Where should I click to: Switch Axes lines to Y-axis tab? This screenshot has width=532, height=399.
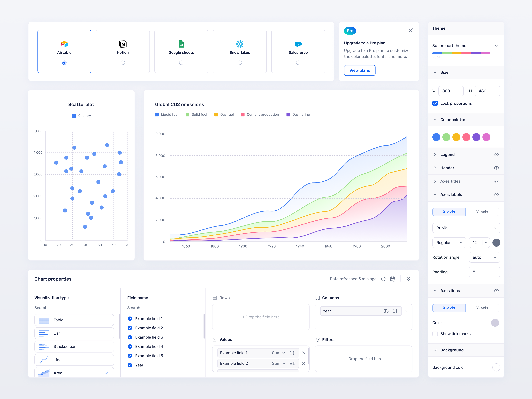click(x=482, y=308)
